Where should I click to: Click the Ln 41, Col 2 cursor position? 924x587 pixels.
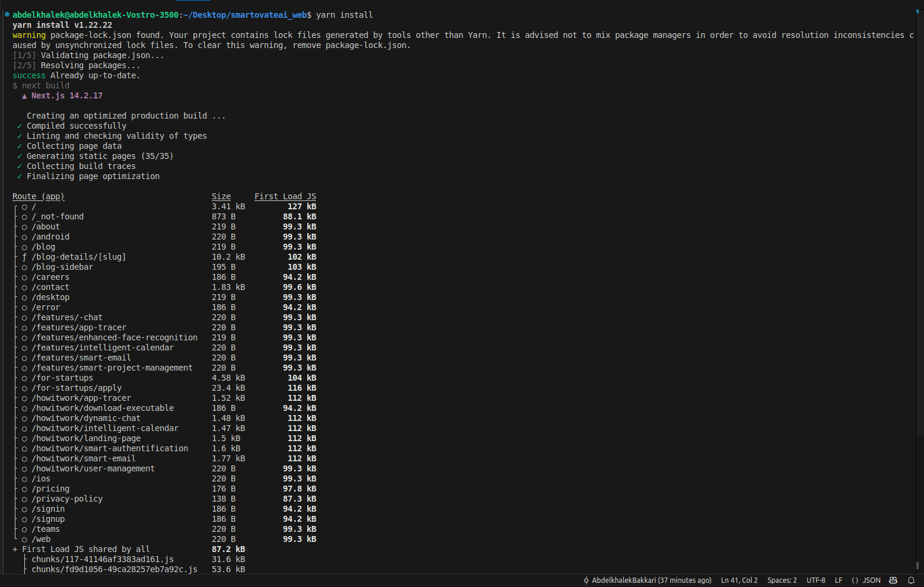(739, 580)
